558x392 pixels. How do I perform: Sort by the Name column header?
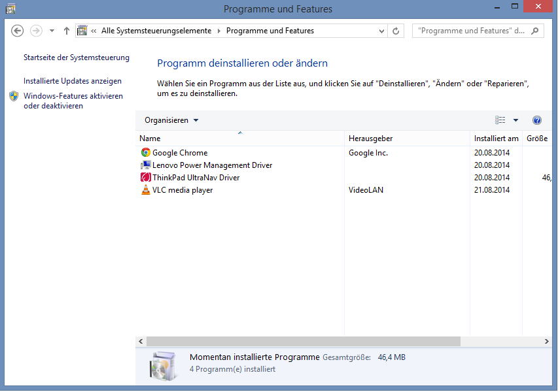240,139
